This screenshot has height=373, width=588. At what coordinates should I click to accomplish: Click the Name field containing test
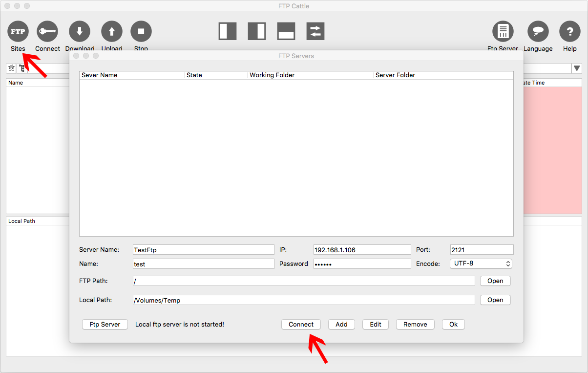pyautogui.click(x=204, y=263)
